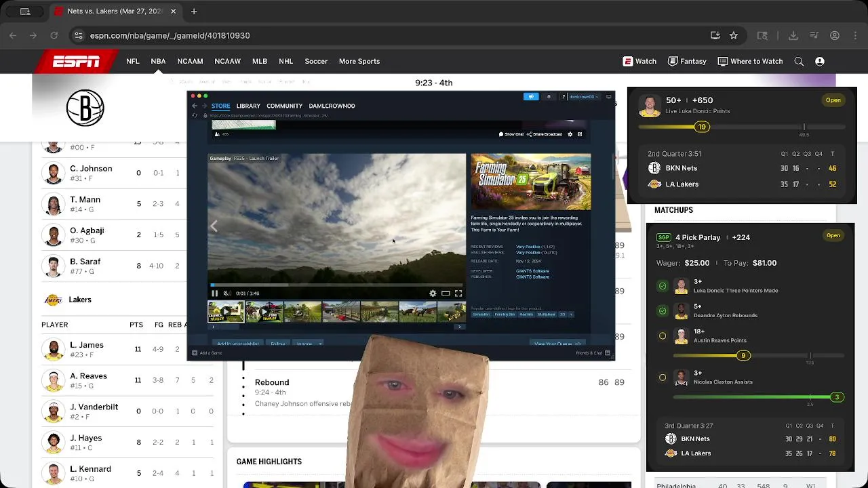
Task: Click the Rebound play entry
Action: point(434,392)
